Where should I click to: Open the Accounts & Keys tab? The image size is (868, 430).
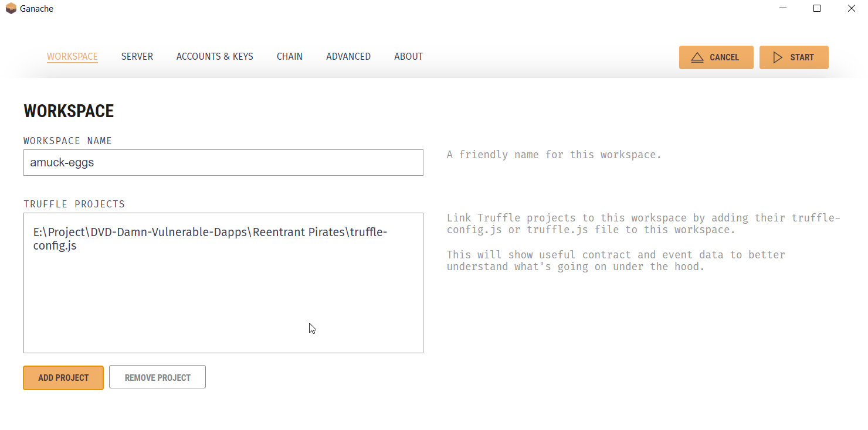[215, 57]
